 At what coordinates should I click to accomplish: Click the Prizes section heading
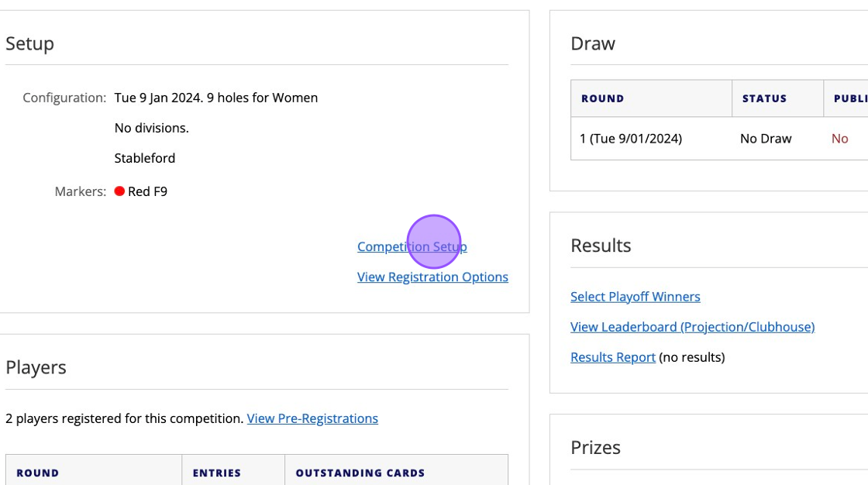pos(595,447)
